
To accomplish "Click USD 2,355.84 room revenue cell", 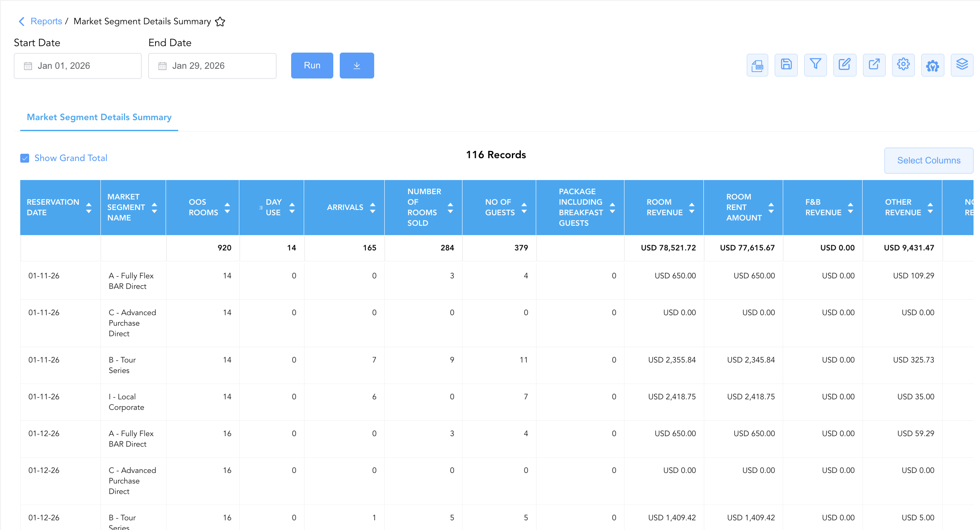I will [672, 360].
